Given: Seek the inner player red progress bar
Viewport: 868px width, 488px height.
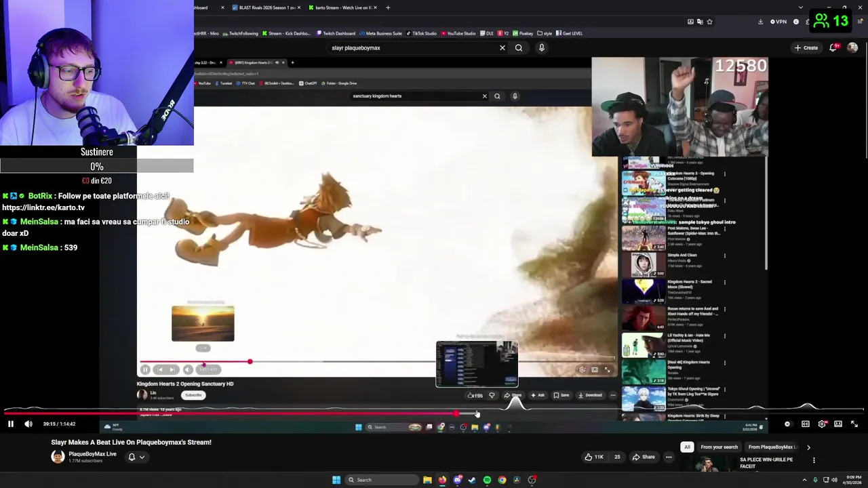Looking at the screenshot, I should 377,362.
